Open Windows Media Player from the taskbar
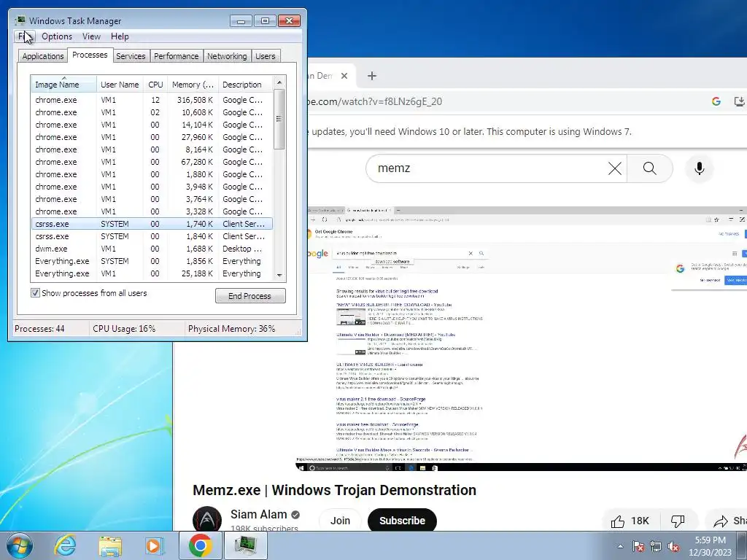747x560 pixels. pos(155,545)
